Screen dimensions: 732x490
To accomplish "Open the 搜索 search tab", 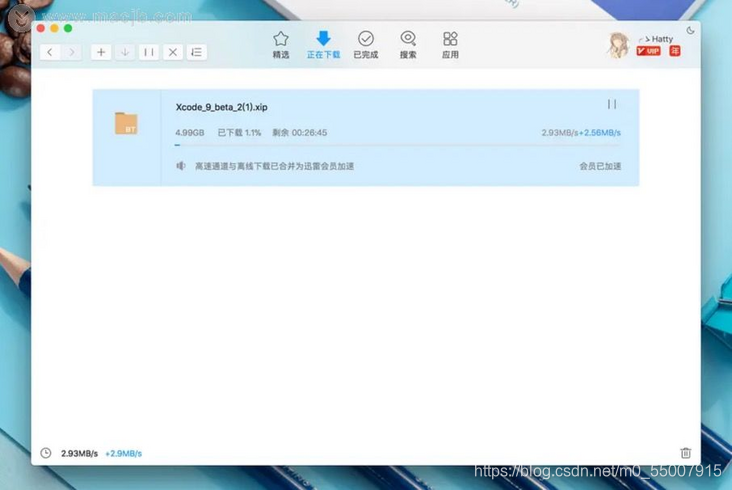I will [408, 45].
